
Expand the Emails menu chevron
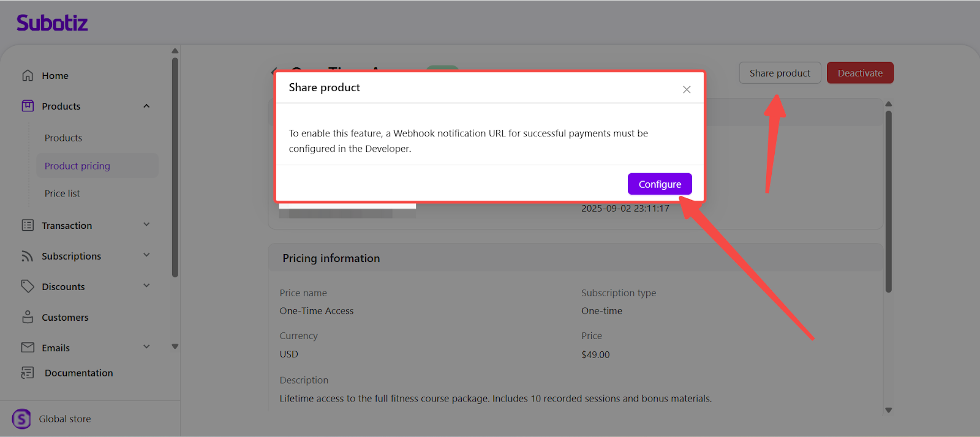coord(146,347)
